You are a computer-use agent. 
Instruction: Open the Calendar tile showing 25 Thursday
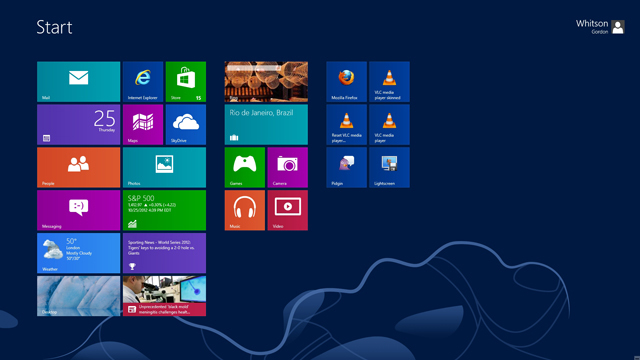(78, 124)
